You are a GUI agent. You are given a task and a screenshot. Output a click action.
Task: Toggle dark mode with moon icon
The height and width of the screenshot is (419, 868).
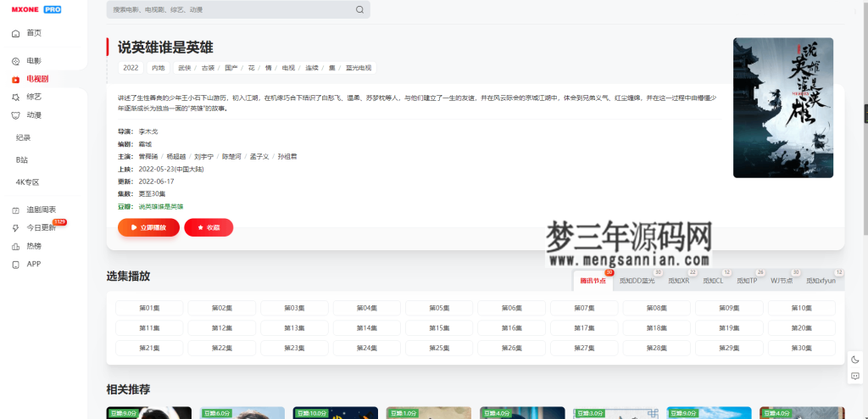(x=854, y=360)
